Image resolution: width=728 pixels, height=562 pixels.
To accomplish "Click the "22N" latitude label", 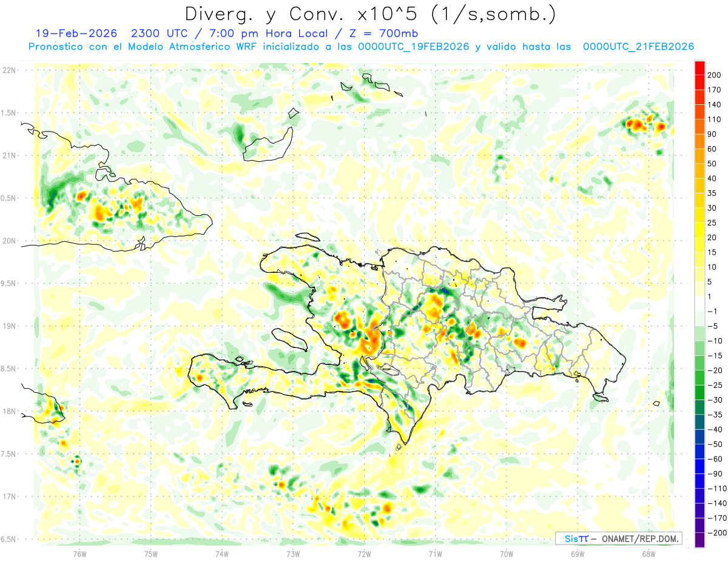I will [9, 70].
